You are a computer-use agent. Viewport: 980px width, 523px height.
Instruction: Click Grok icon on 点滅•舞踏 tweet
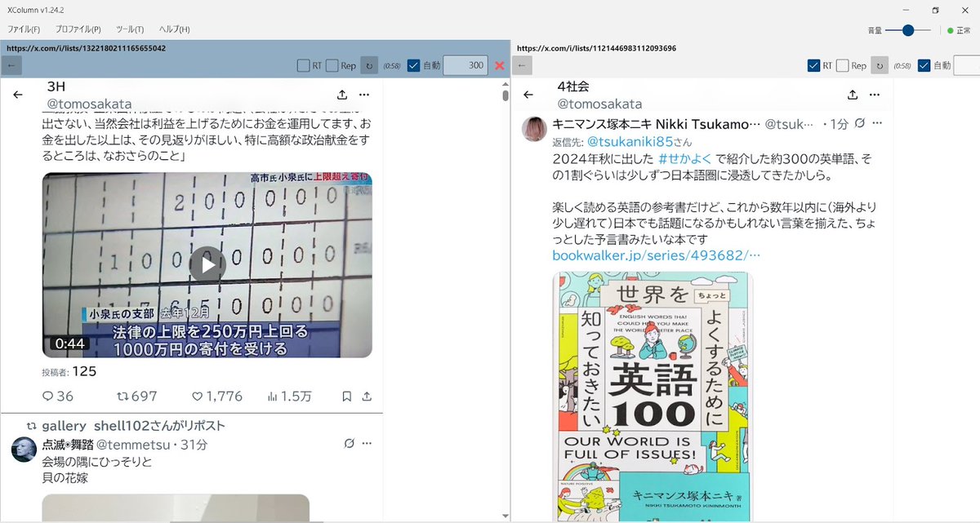point(349,444)
